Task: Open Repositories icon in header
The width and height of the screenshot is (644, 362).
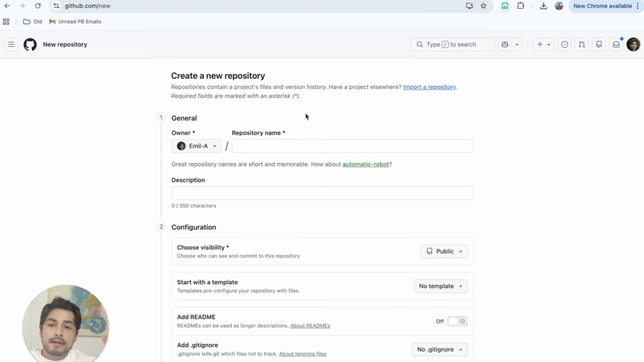Action: [x=599, y=44]
